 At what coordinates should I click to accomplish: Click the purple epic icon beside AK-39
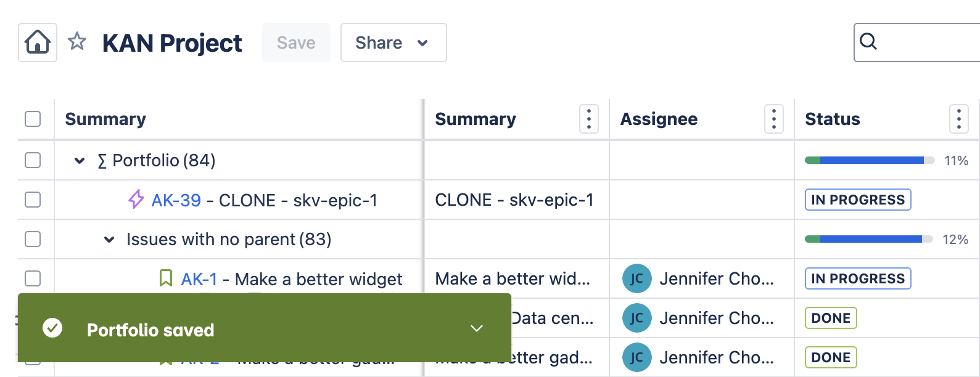[x=136, y=200]
